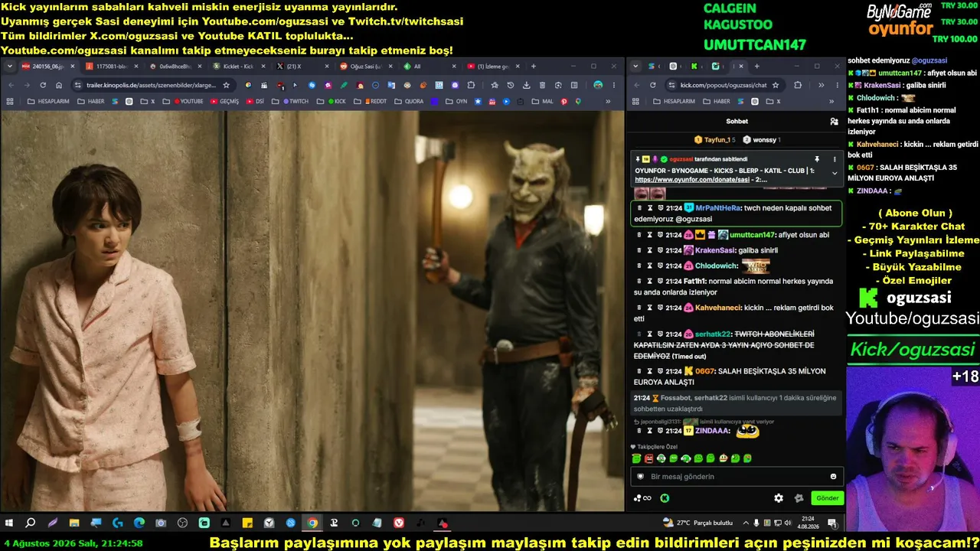Go to browser home page

point(59,85)
